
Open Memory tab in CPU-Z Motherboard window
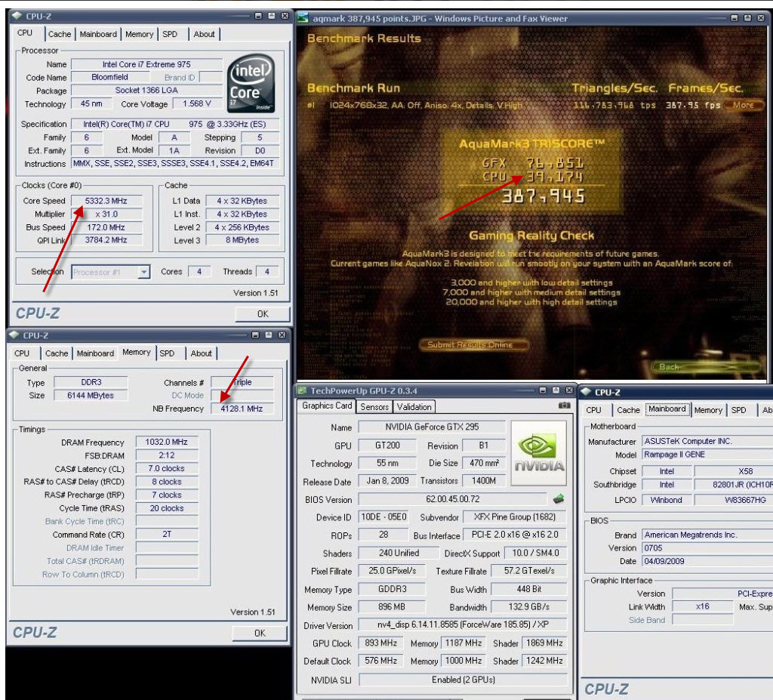coord(708,410)
